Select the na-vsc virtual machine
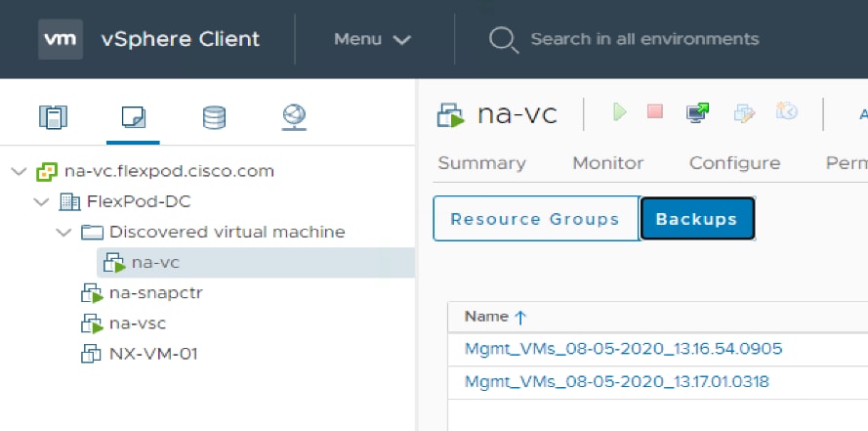 [x=138, y=323]
